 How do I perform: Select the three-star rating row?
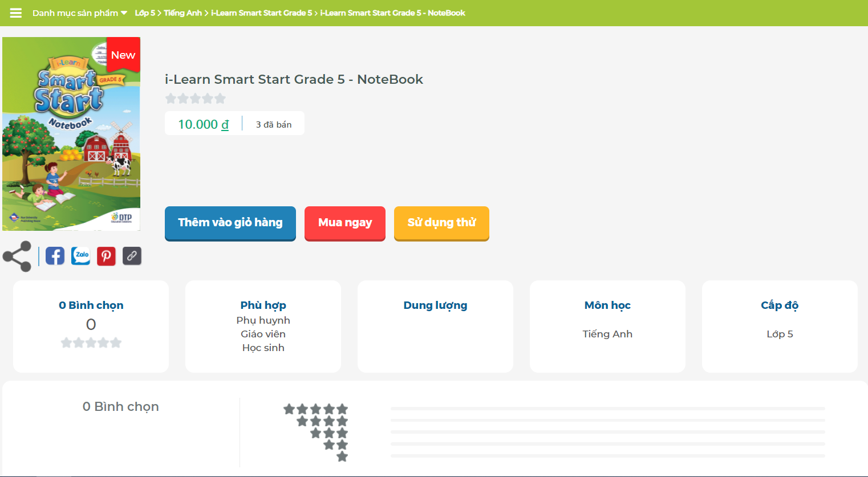(x=329, y=433)
